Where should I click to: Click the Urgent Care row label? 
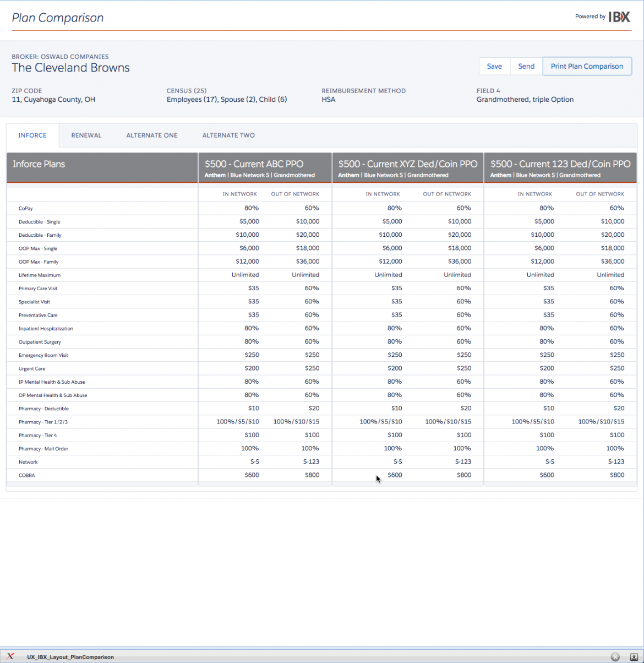click(32, 369)
